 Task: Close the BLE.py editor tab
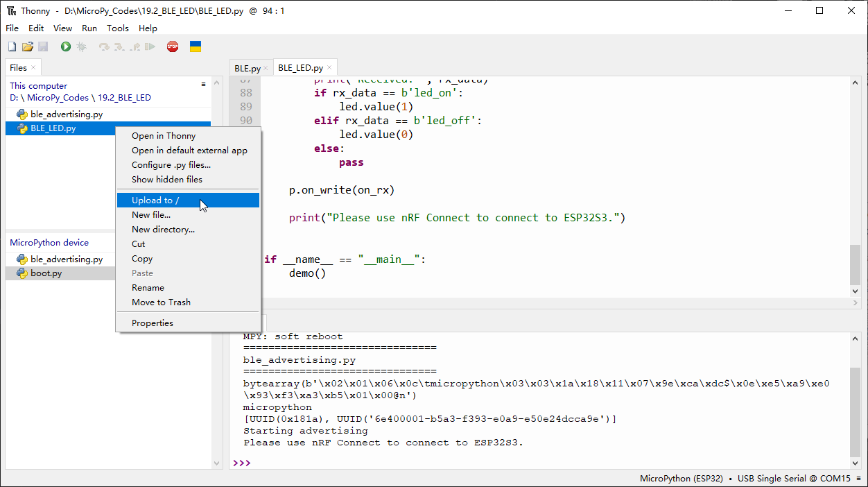click(266, 68)
